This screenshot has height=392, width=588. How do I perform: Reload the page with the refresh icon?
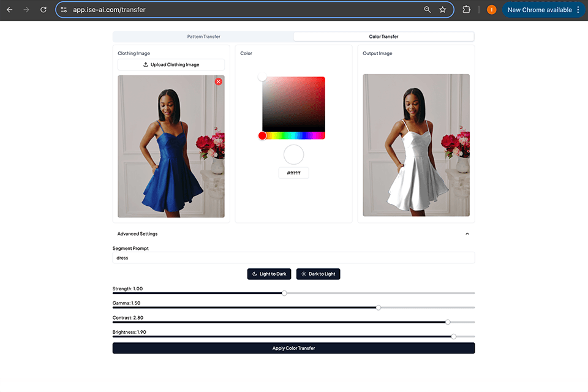point(42,9)
